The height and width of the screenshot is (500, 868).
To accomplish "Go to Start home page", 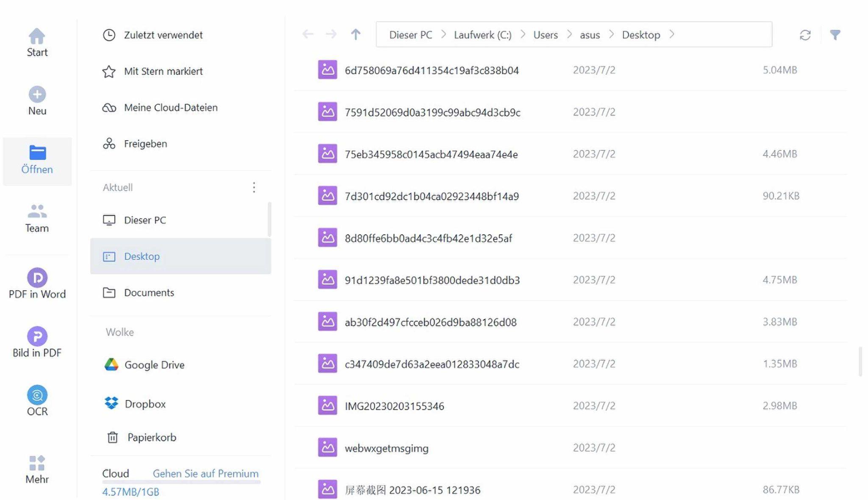I will click(x=37, y=42).
